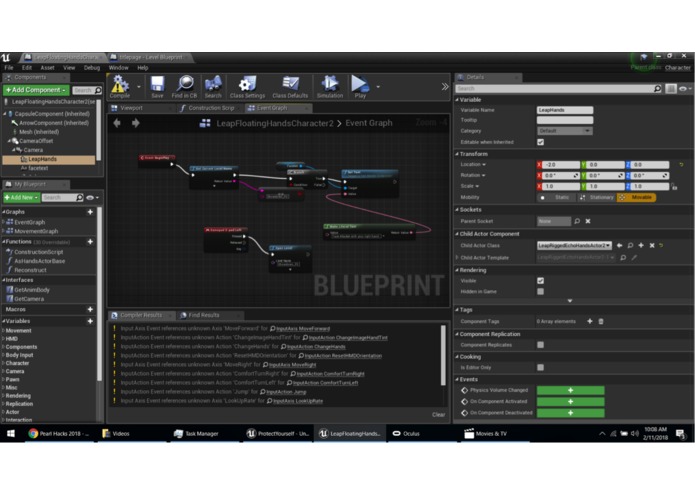Open Category Default dropdown
The width and height of the screenshot is (695, 494).
tap(565, 131)
